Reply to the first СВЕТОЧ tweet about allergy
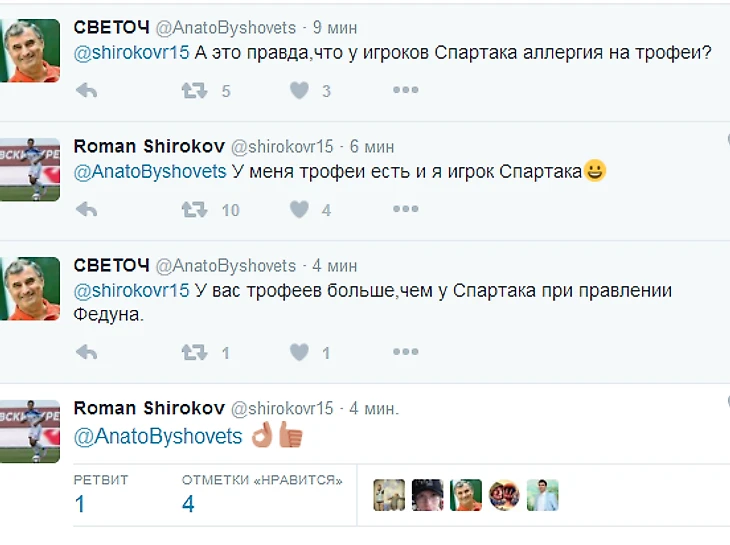Viewport: 730px width, 545px height. [x=87, y=90]
